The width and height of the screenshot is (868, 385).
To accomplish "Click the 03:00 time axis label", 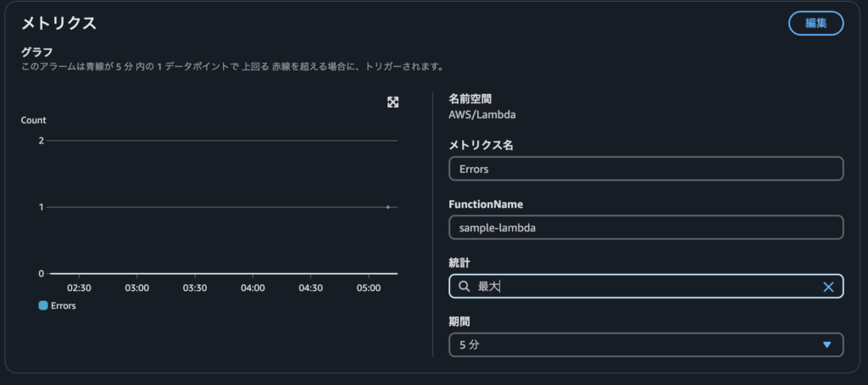I will coord(136,288).
